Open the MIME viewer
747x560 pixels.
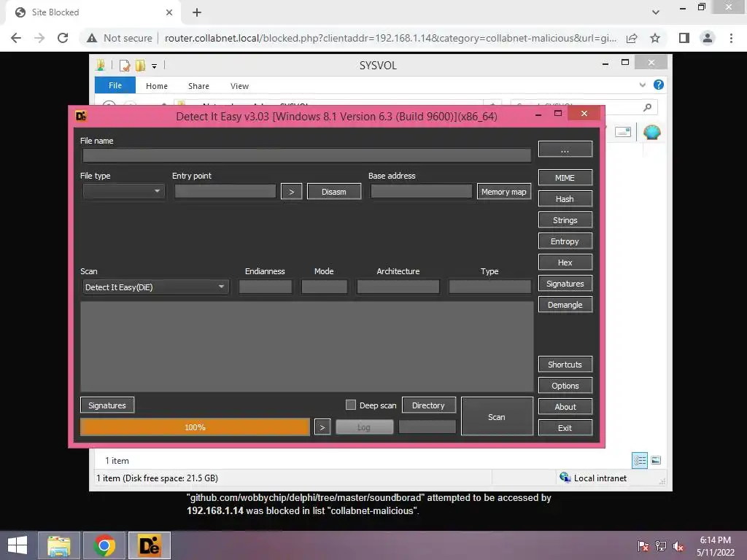pyautogui.click(x=565, y=178)
